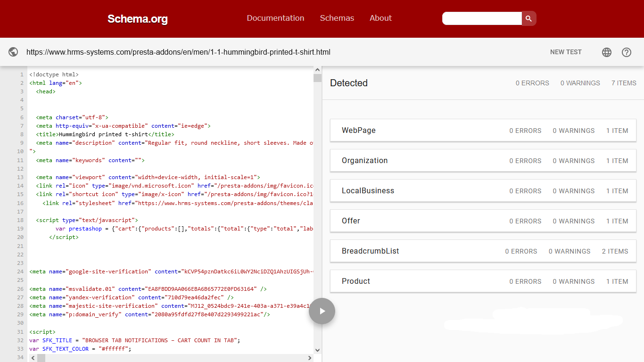
Task: Click the 0 ERRORS summary in Detected header
Action: pos(532,83)
